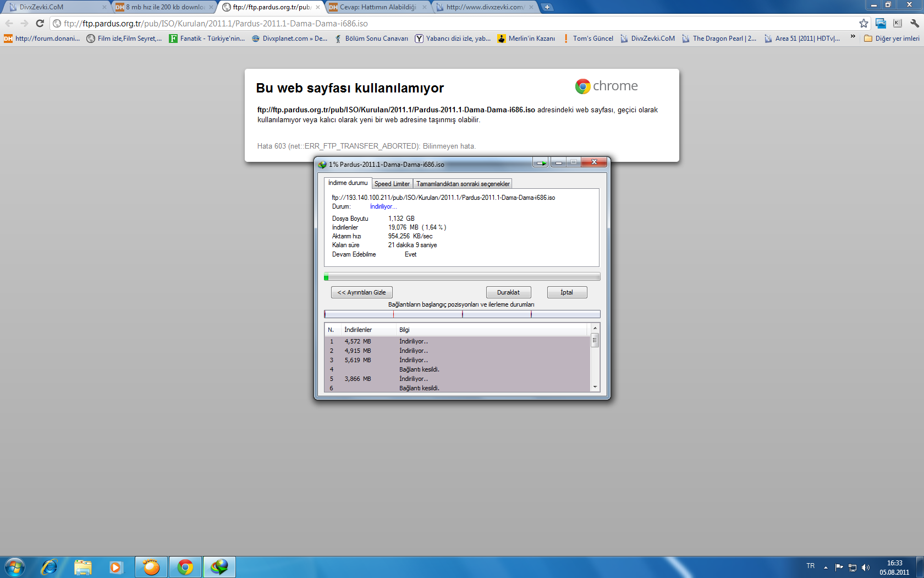Select the 'Speed Limiter' tab

coord(392,184)
